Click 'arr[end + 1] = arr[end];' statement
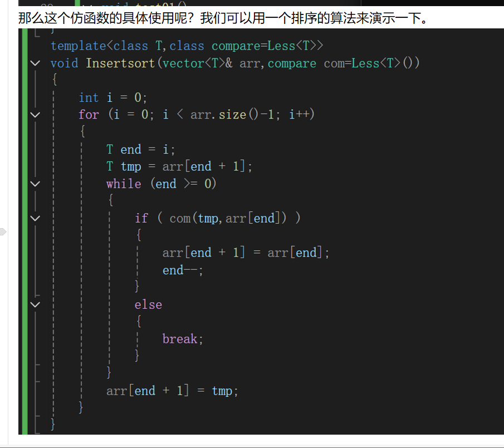 point(246,253)
